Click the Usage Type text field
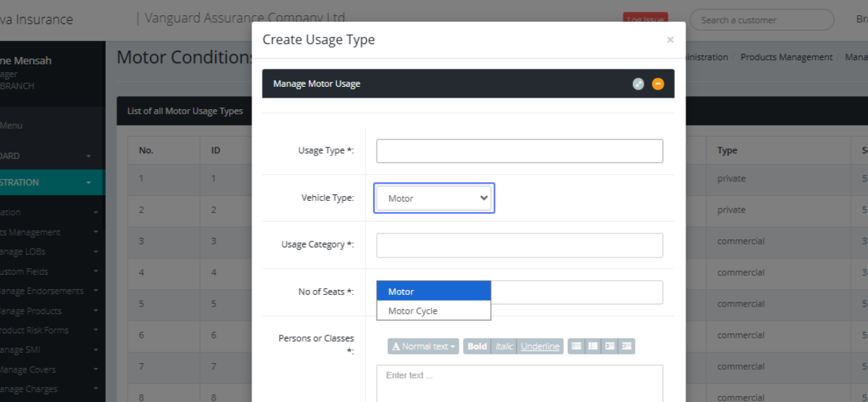The image size is (868, 402). coord(519,151)
